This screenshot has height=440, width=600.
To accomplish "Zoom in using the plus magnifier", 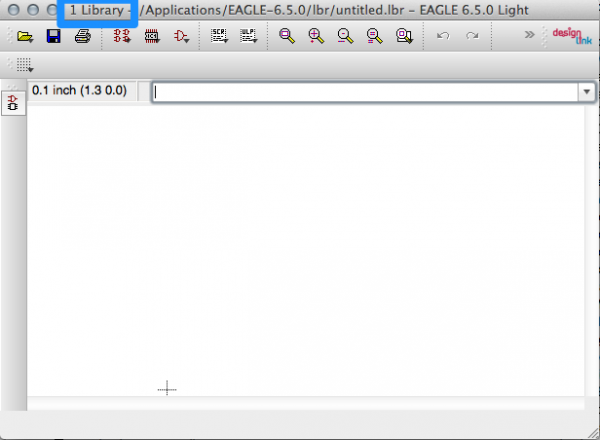I will pos(317,36).
